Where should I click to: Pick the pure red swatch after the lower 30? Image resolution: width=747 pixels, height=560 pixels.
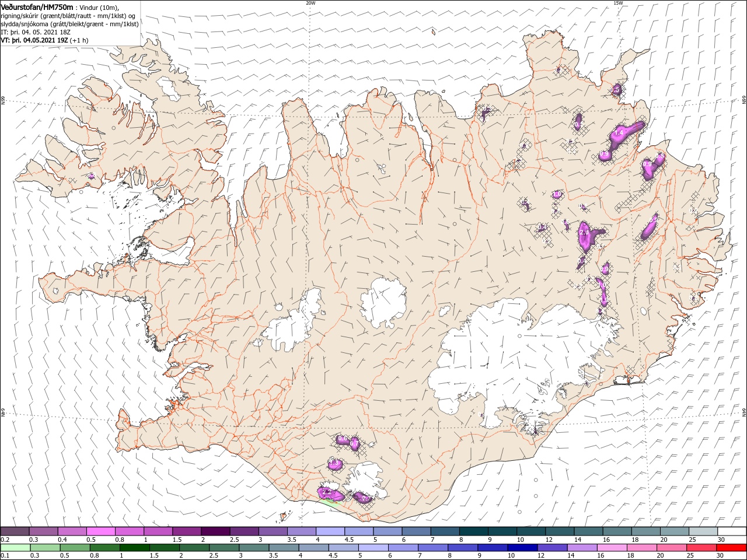pyautogui.click(x=730, y=548)
